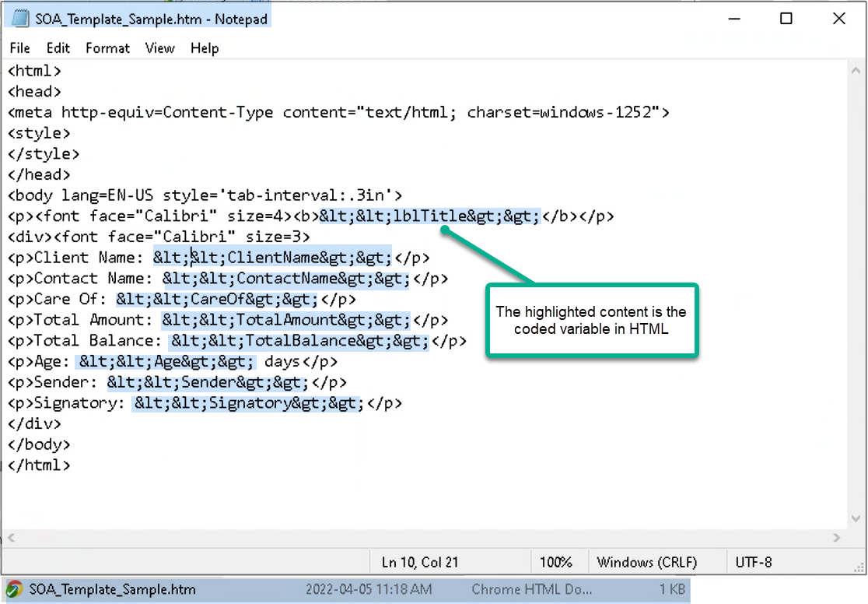This screenshot has width=868, height=604.
Task: Click the Chrome HTML file icon
Action: 14,589
